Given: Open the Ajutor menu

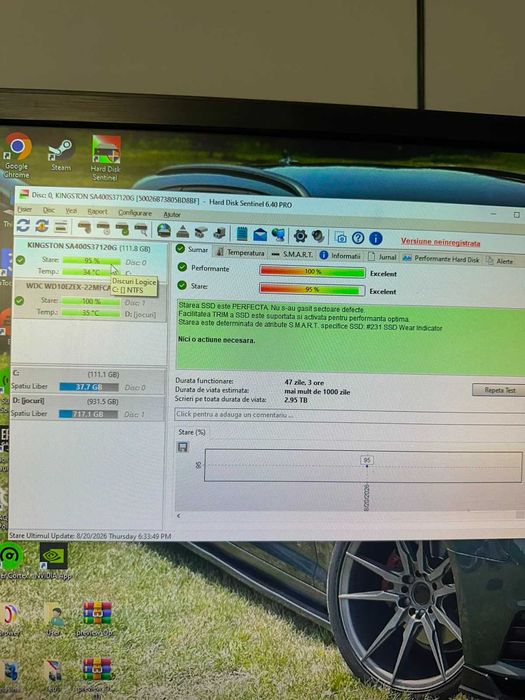Looking at the screenshot, I should [x=172, y=214].
